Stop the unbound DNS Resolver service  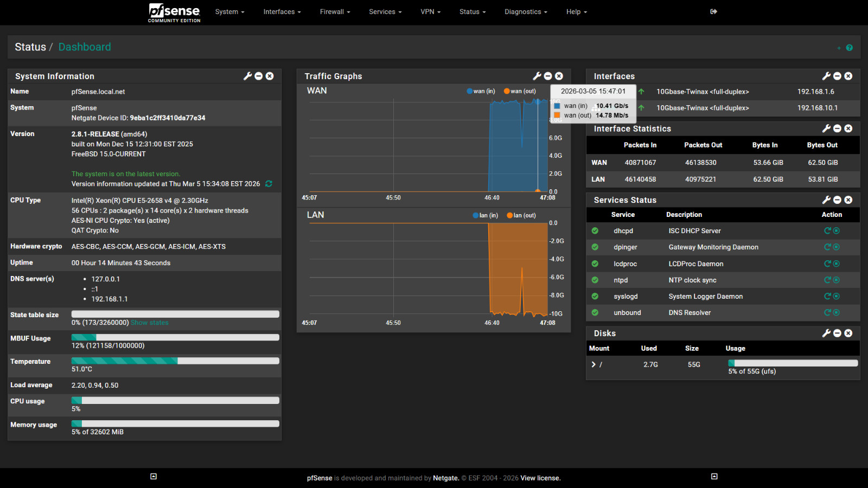(837, 313)
